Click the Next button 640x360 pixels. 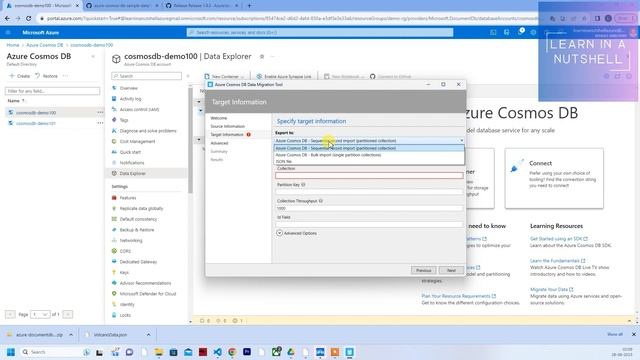click(x=451, y=270)
